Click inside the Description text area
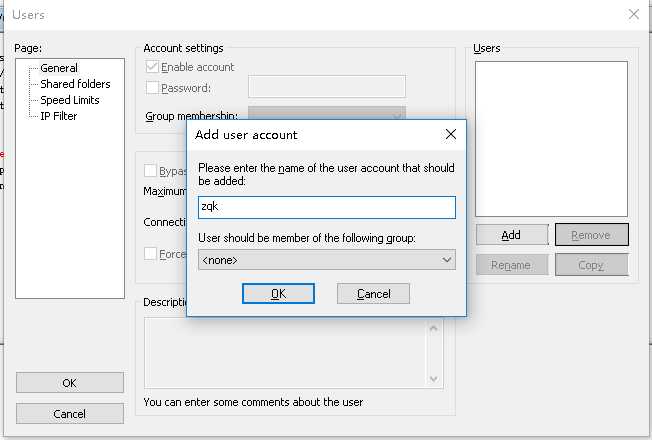 [285, 353]
